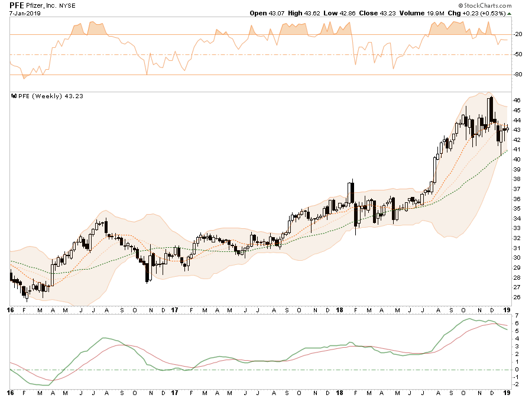Click the green MACD line peak at far right
Screen dimensions: 532x398
(x=470, y=319)
